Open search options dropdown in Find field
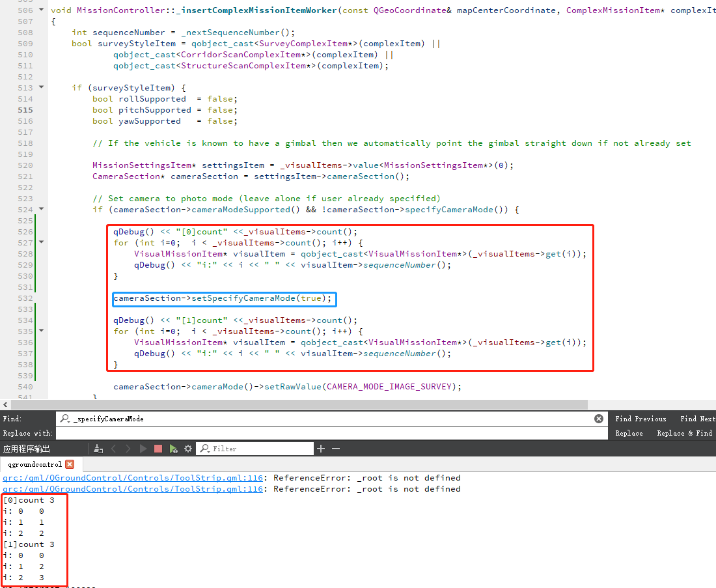Screen dimensions: 716x588 point(67,419)
